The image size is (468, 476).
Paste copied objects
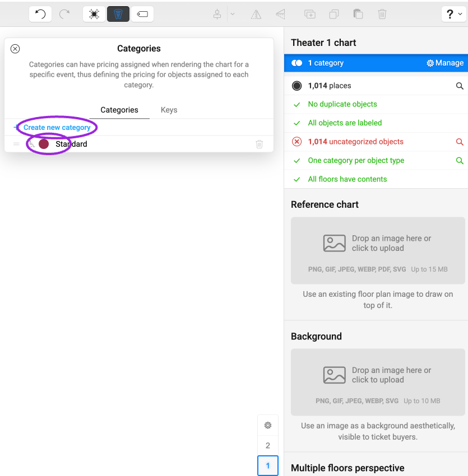358,14
